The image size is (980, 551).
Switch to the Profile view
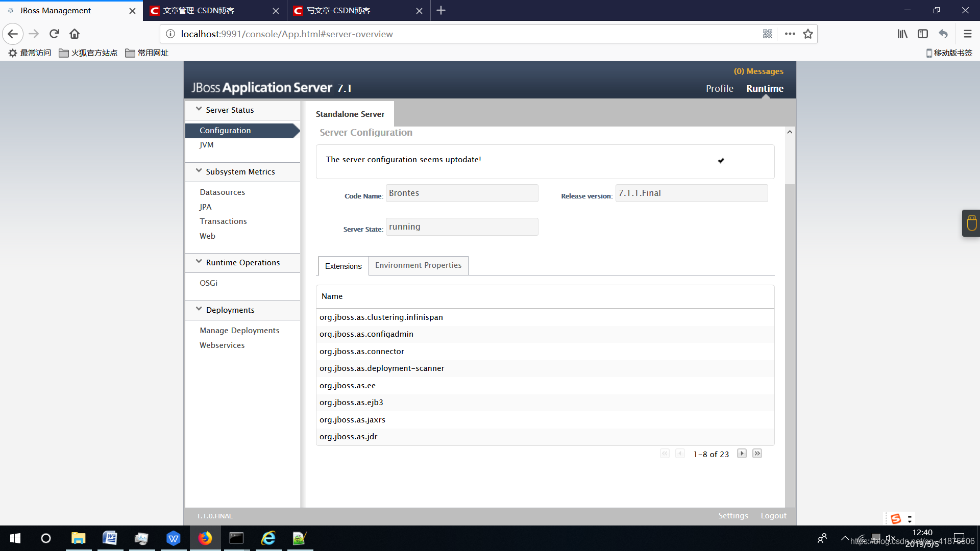coord(719,88)
